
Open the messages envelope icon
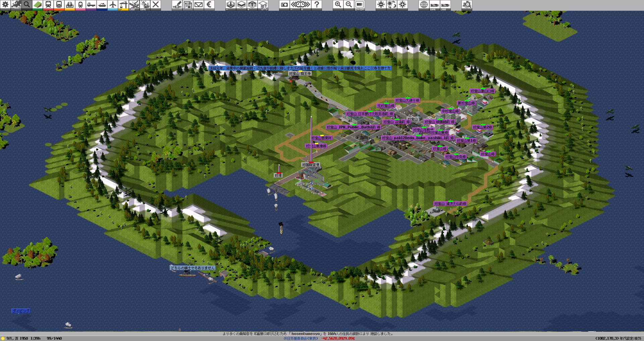coord(199,5)
